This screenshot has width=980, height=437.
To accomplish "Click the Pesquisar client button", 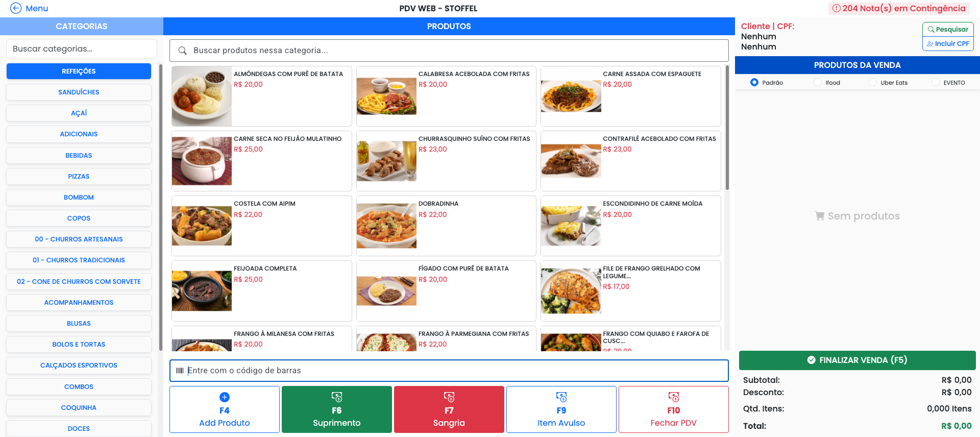I will coord(948,30).
